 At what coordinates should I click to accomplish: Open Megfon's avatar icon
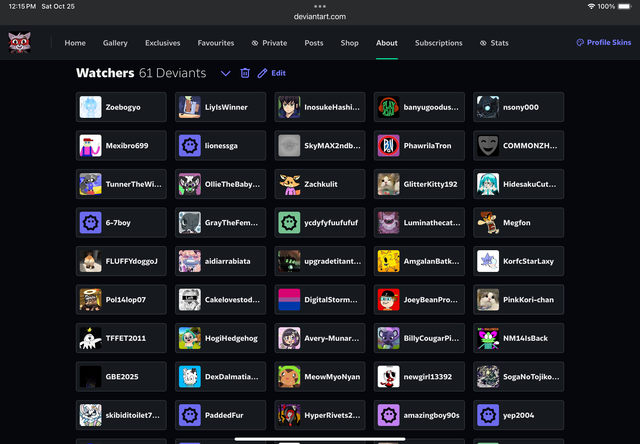488,222
